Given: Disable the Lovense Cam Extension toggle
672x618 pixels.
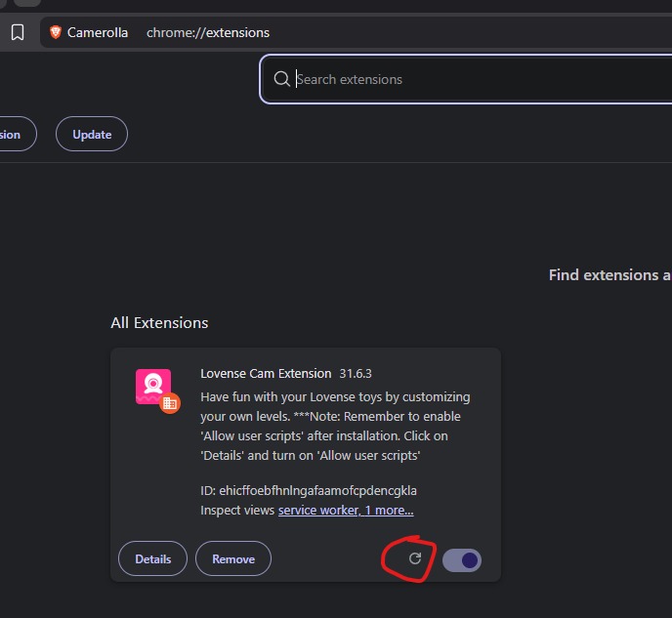Looking at the screenshot, I should click(462, 559).
